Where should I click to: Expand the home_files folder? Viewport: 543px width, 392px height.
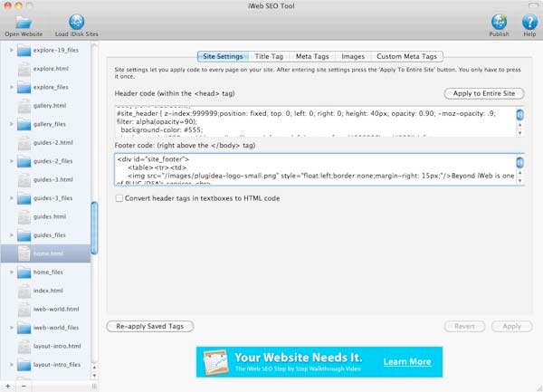11,272
